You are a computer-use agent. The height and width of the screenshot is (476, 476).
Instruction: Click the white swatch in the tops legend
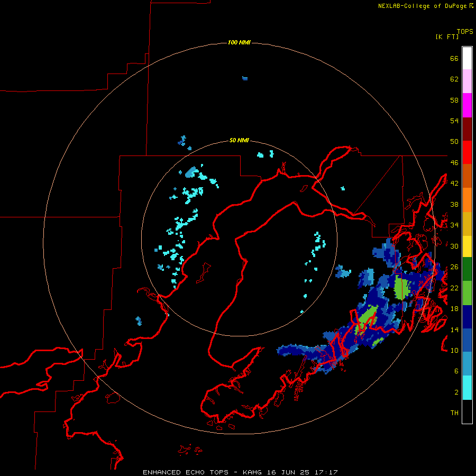(467, 58)
